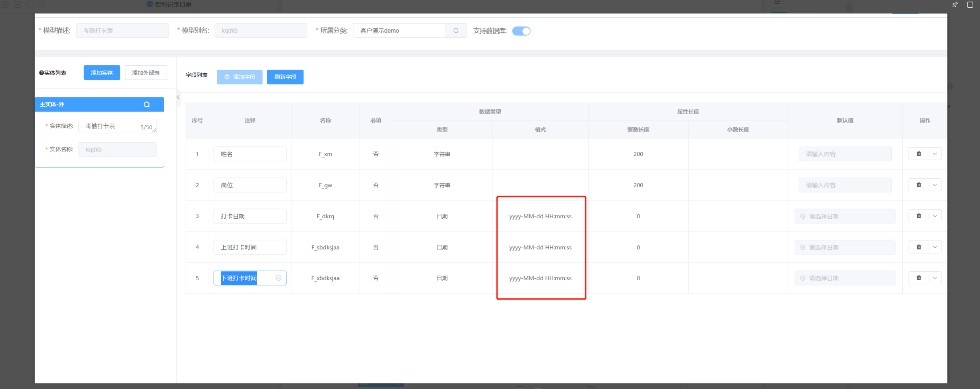Click the 添加实体 button
The image size is (980, 389).
(102, 73)
